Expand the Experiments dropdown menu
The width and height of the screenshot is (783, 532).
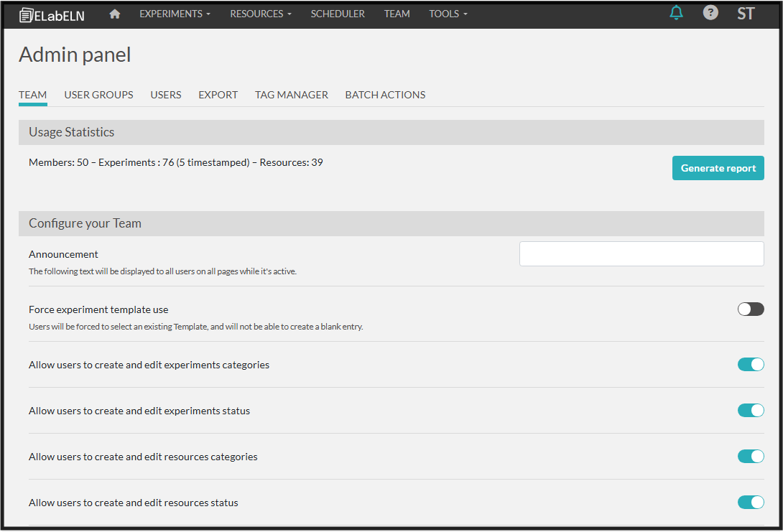coord(175,14)
